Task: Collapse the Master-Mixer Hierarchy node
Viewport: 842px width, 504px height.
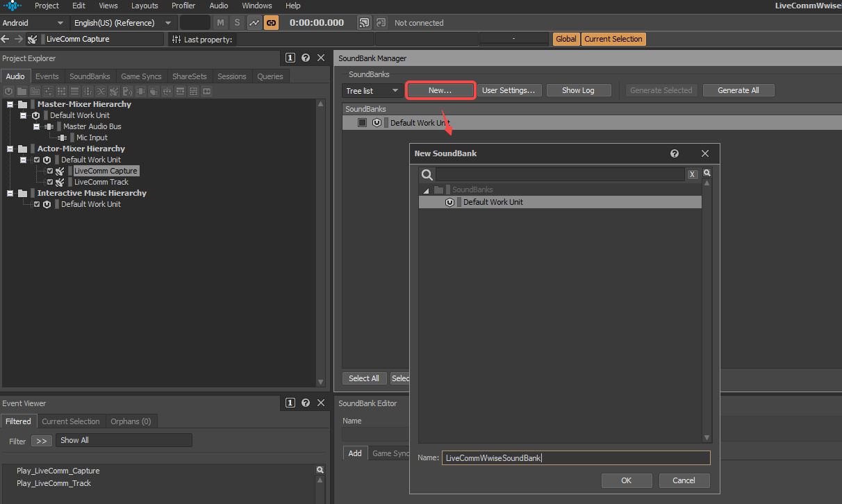Action: [10, 104]
